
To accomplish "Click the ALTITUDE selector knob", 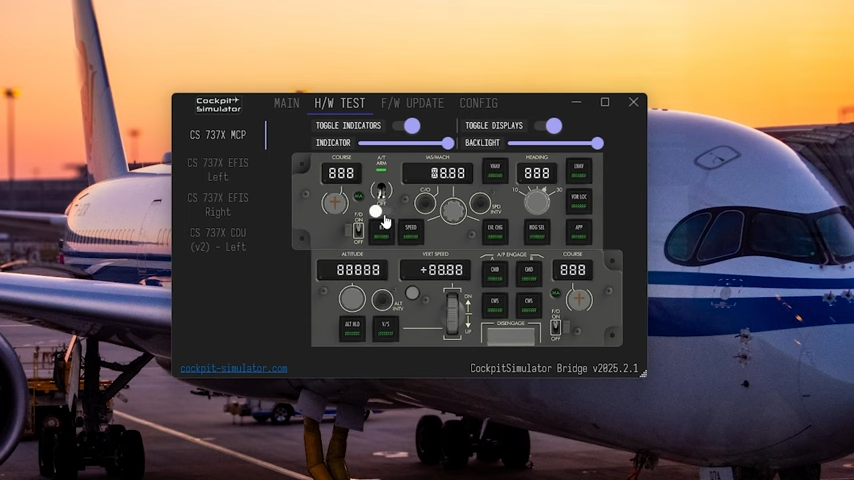I will tap(352, 299).
